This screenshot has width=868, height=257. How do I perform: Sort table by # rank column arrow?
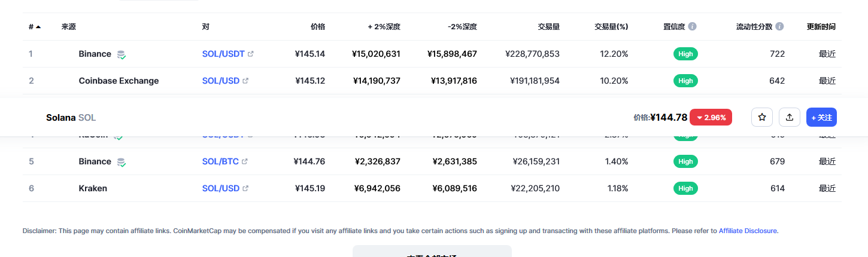pos(38,27)
